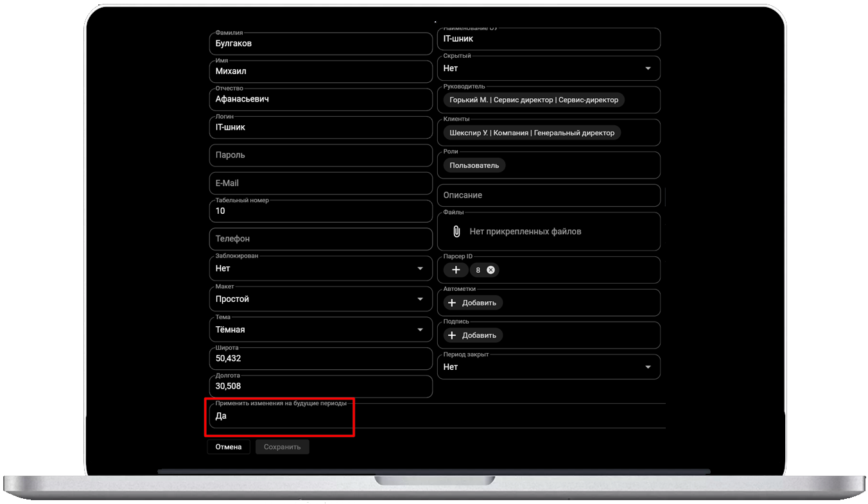Click the Описание text field
Viewport: 868px width, 504px height.
pos(549,195)
